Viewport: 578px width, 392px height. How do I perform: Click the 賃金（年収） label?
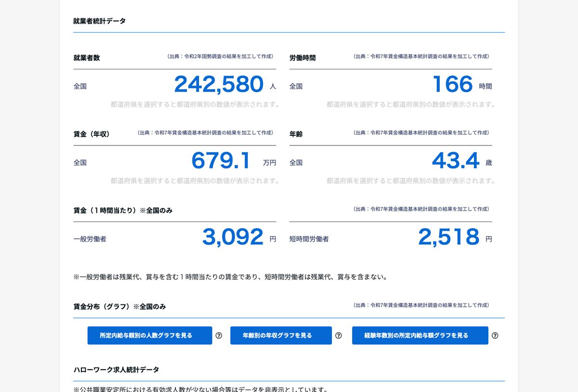click(92, 134)
